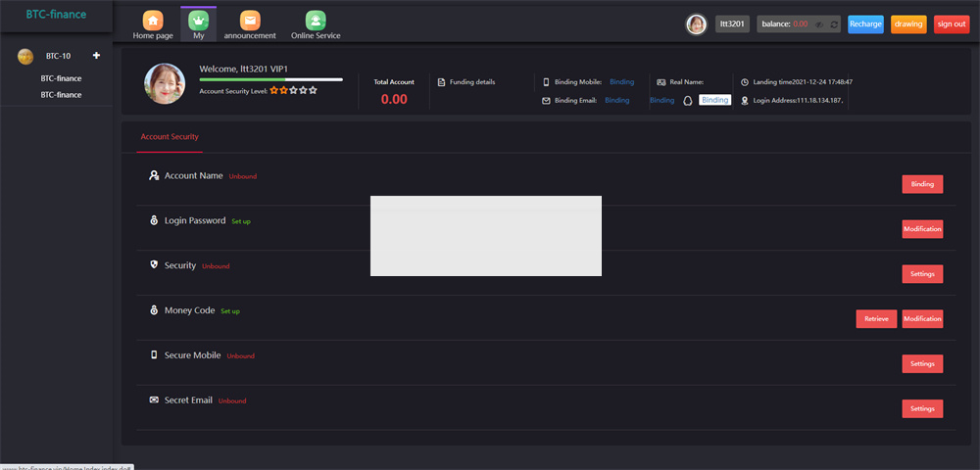Viewport: 980px width, 470px height.
Task: Open the Online Service headset icon
Action: click(x=316, y=21)
